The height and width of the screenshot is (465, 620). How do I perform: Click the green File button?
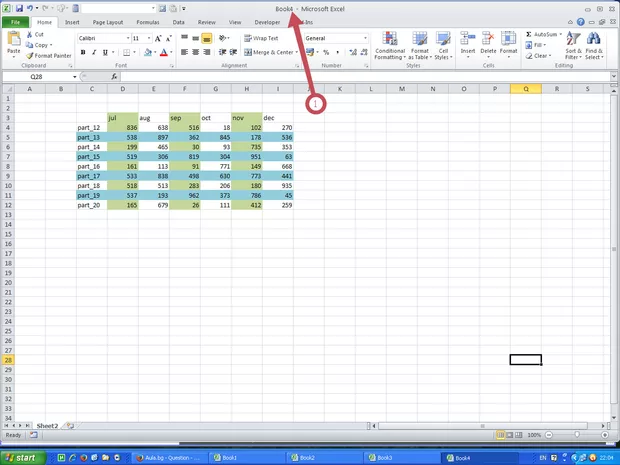pyautogui.click(x=15, y=21)
